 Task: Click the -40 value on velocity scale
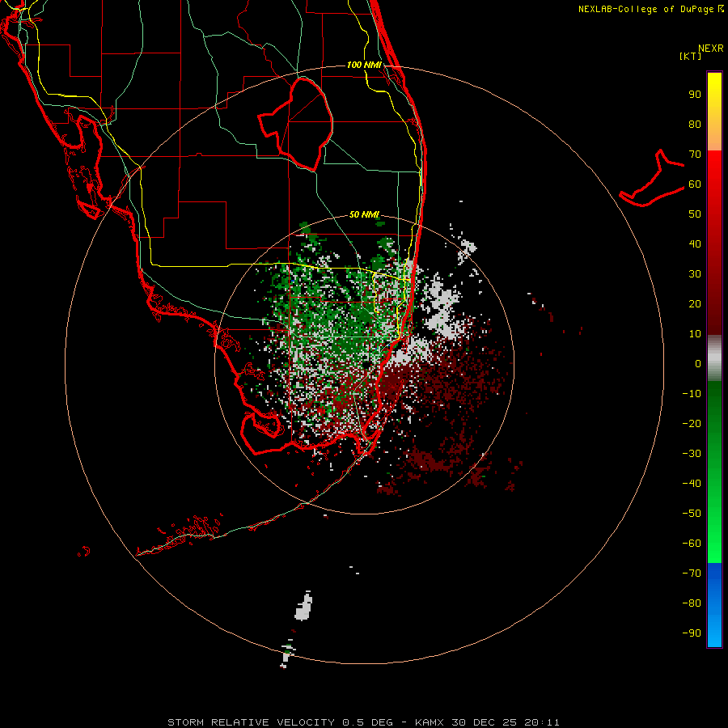pyautogui.click(x=692, y=484)
